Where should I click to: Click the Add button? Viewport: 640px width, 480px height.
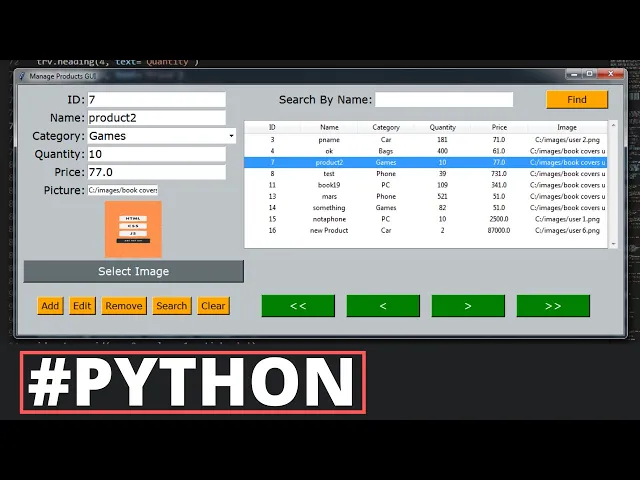pos(50,306)
